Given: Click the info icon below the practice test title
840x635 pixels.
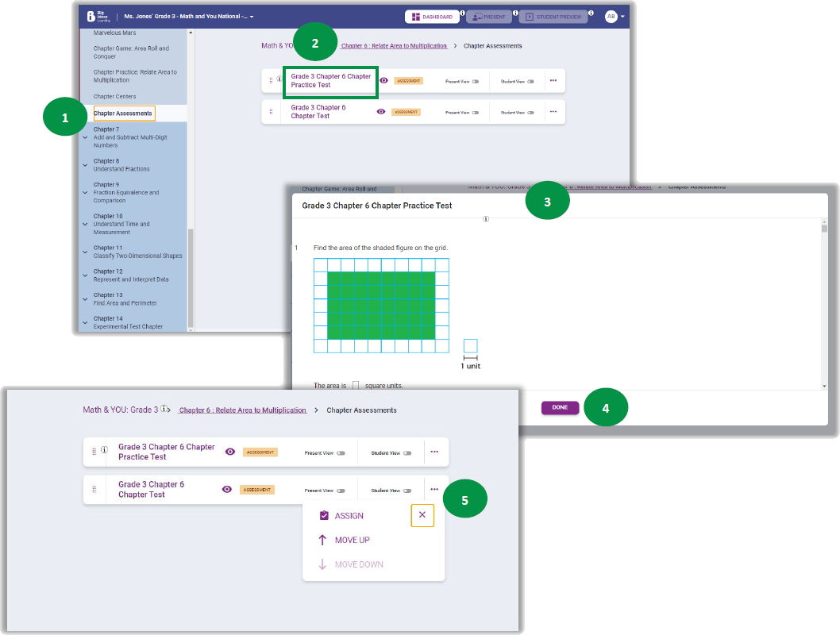Looking at the screenshot, I should 486,219.
